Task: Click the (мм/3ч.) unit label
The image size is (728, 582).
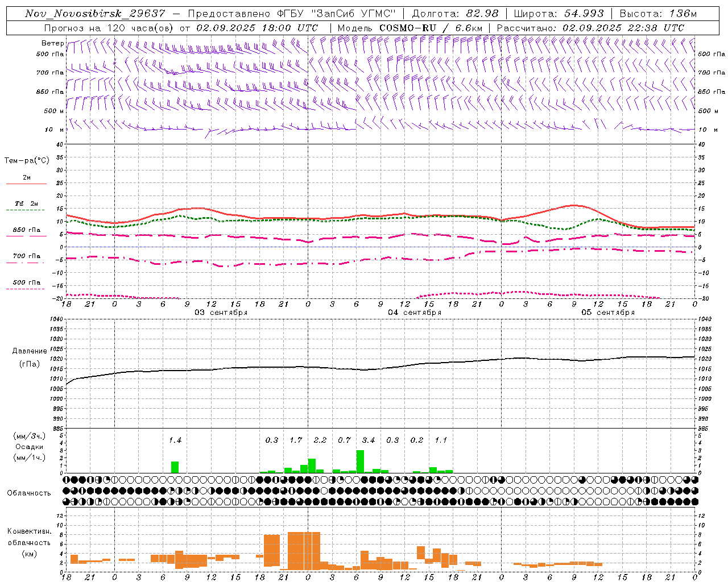Action: (30, 436)
